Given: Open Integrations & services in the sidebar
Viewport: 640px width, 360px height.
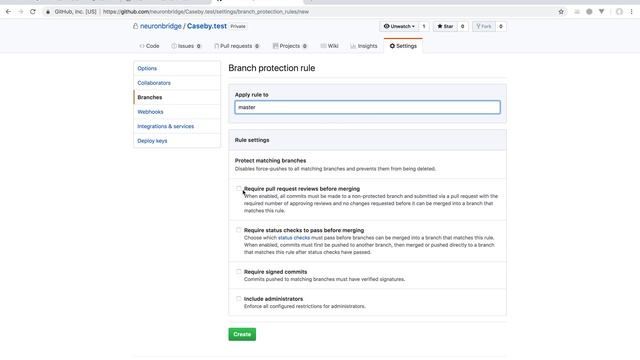Looking at the screenshot, I should point(177,126).
